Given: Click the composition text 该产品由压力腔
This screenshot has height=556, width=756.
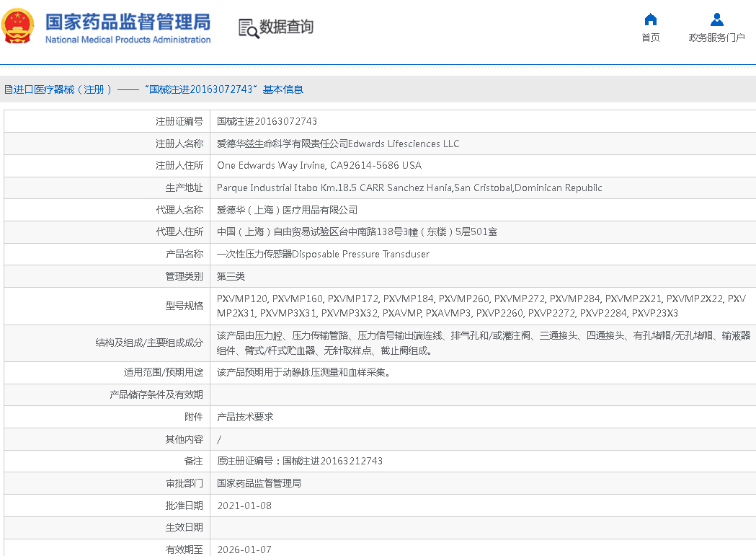Looking at the screenshot, I should point(484,343).
